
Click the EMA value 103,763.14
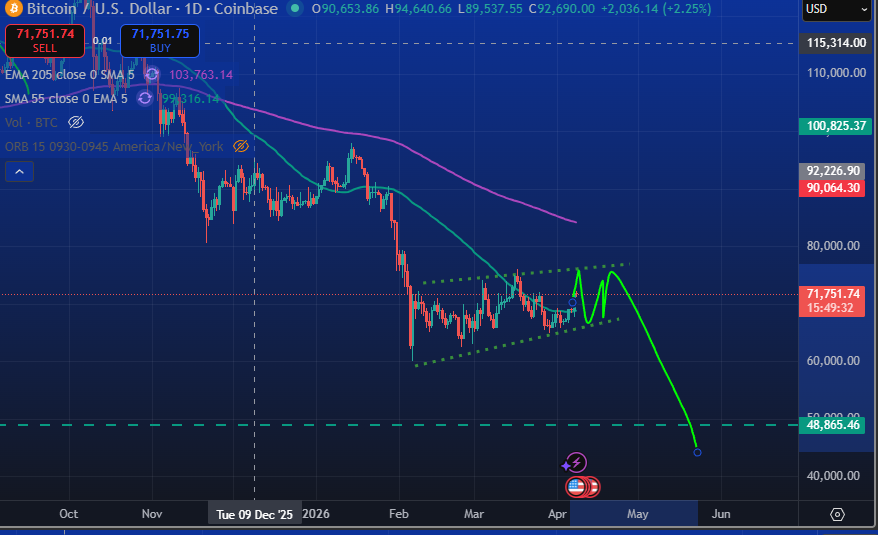pos(201,75)
